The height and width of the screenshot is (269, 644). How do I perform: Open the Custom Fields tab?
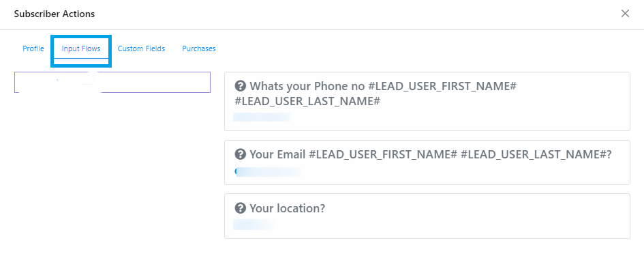(x=141, y=48)
